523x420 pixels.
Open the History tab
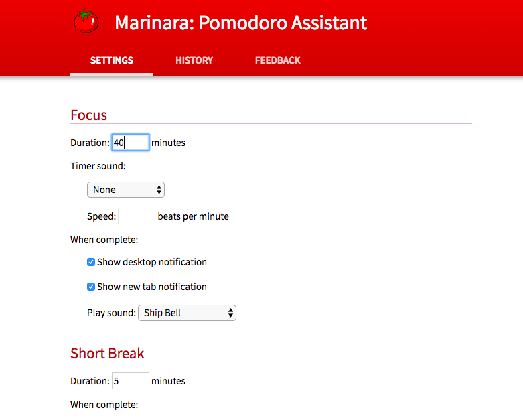click(x=194, y=60)
